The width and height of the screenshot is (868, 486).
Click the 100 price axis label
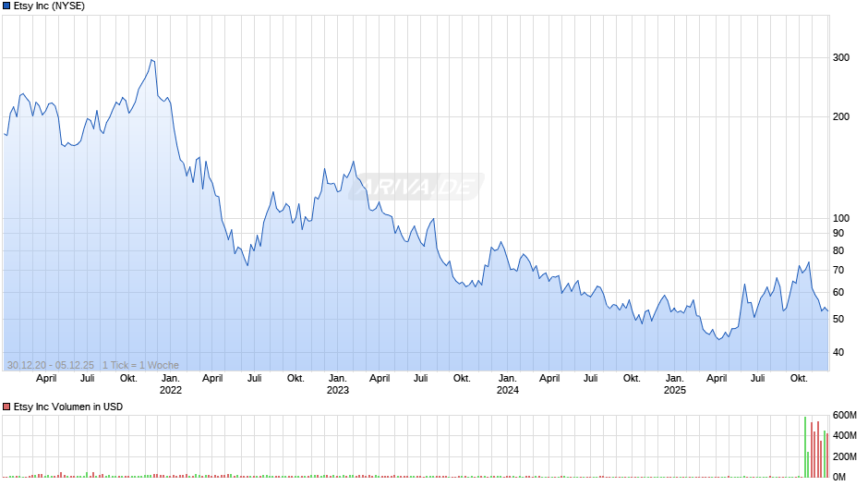click(x=841, y=218)
